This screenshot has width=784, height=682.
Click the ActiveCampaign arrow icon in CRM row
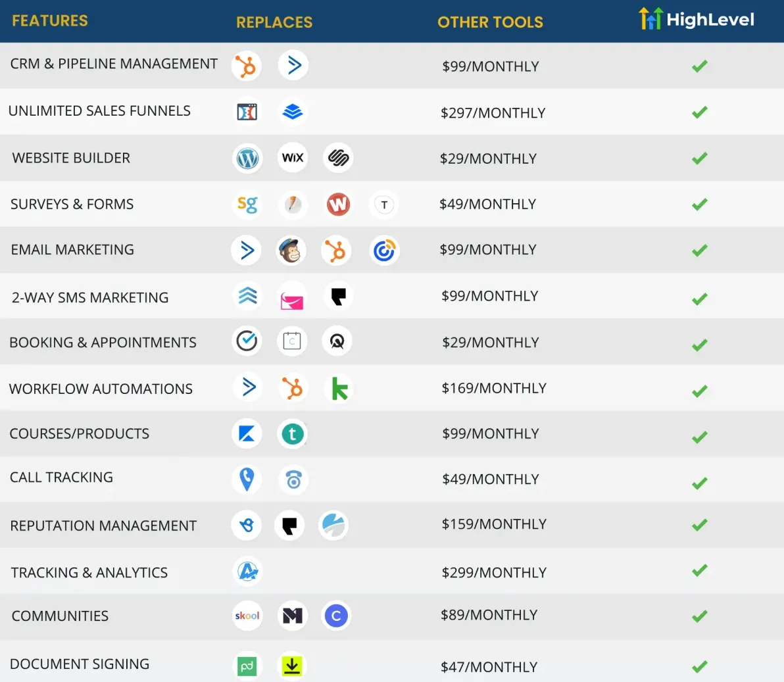click(x=293, y=65)
